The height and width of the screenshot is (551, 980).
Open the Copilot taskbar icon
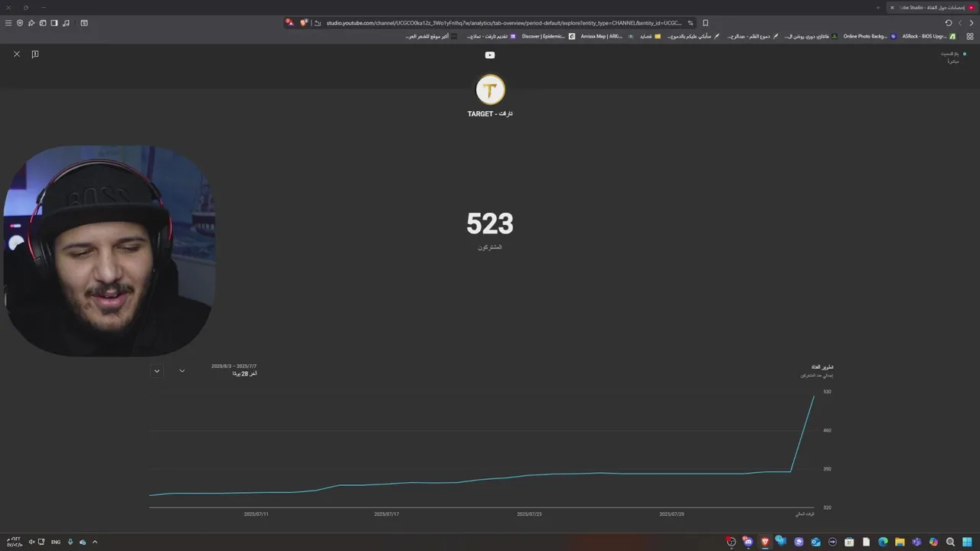933,542
